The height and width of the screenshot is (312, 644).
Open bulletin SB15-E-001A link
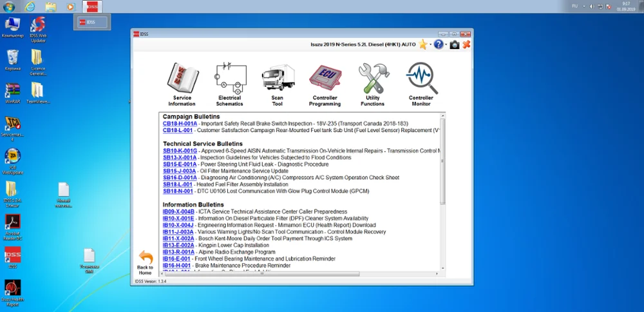click(180, 164)
